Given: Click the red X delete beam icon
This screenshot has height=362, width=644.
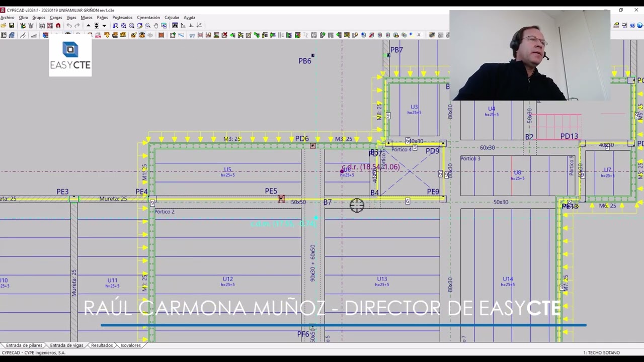Looking at the screenshot, I should coord(224,35).
